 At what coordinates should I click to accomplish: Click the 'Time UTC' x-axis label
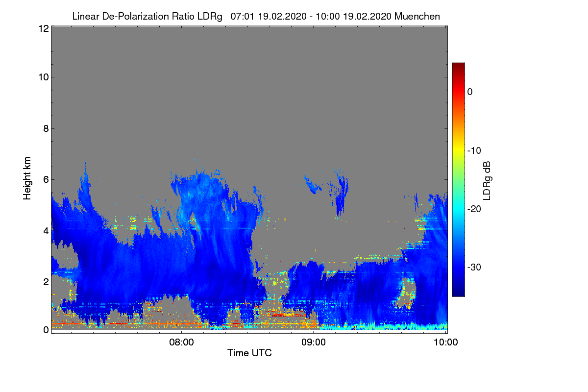click(249, 353)
